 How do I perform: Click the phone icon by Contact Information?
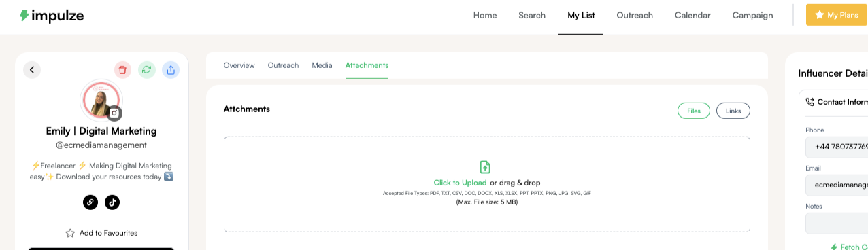click(809, 102)
